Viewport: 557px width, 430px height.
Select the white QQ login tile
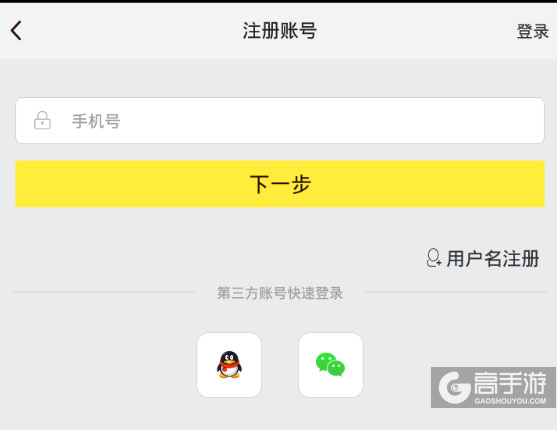(229, 365)
